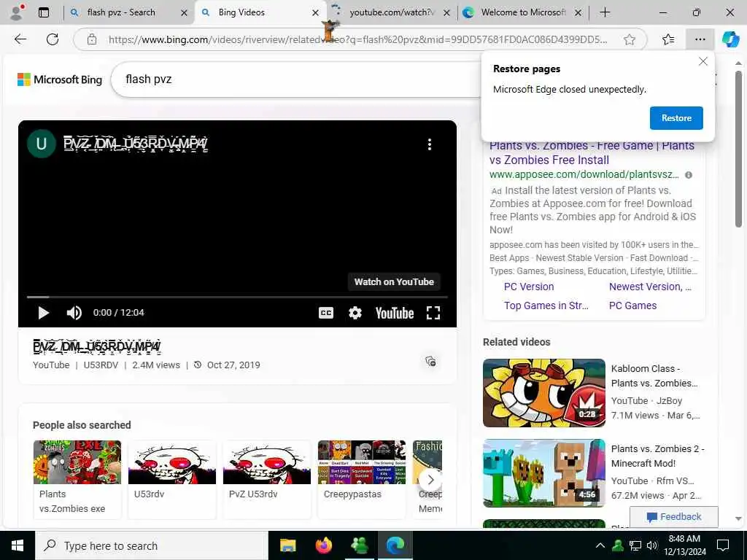Viewport: 747px width, 560px height.
Task: Show hidden system tray icons chevron
Action: click(x=600, y=545)
